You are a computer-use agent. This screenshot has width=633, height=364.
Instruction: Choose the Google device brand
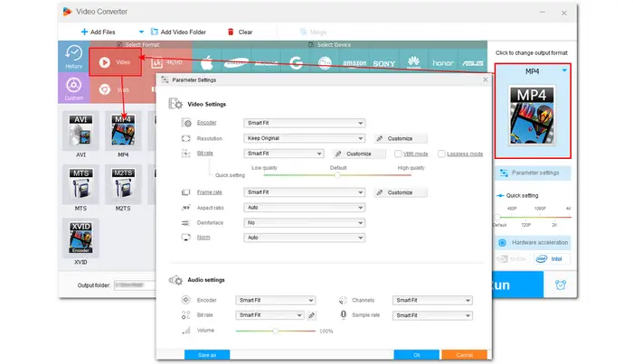[x=296, y=63]
